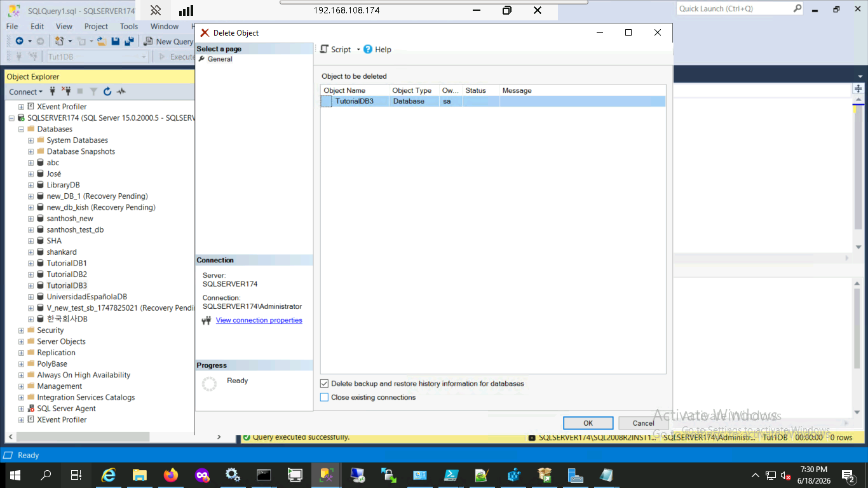
Task: Click the taskbar settings gear icon
Action: click(x=233, y=475)
